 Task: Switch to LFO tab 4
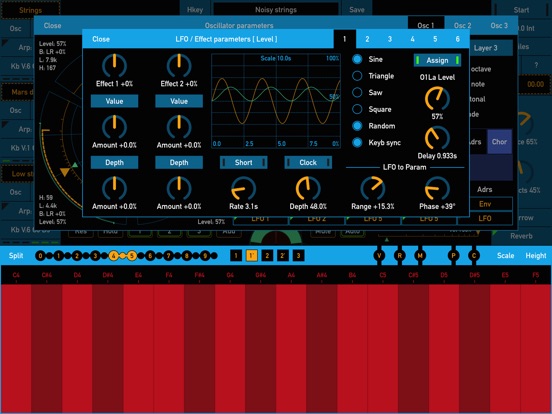pos(412,39)
